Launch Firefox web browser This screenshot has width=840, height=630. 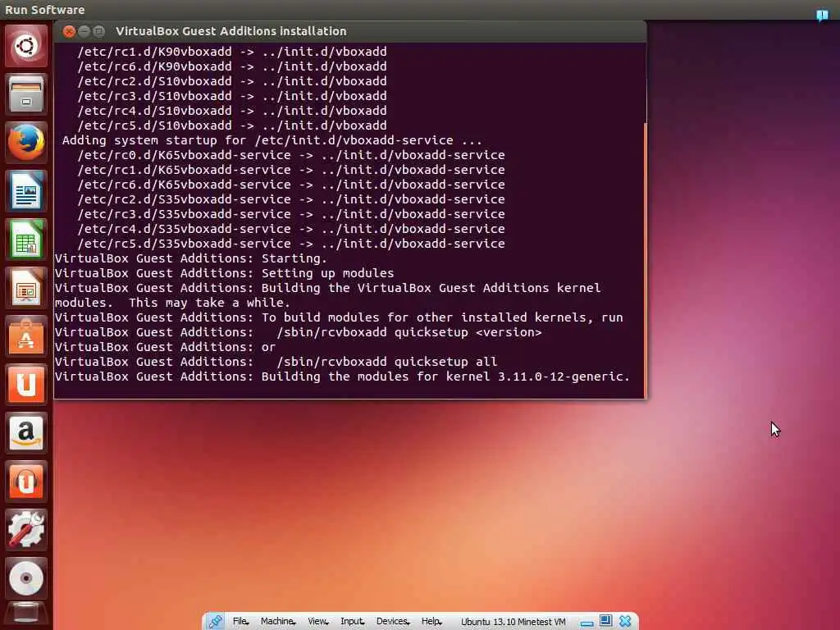click(25, 143)
